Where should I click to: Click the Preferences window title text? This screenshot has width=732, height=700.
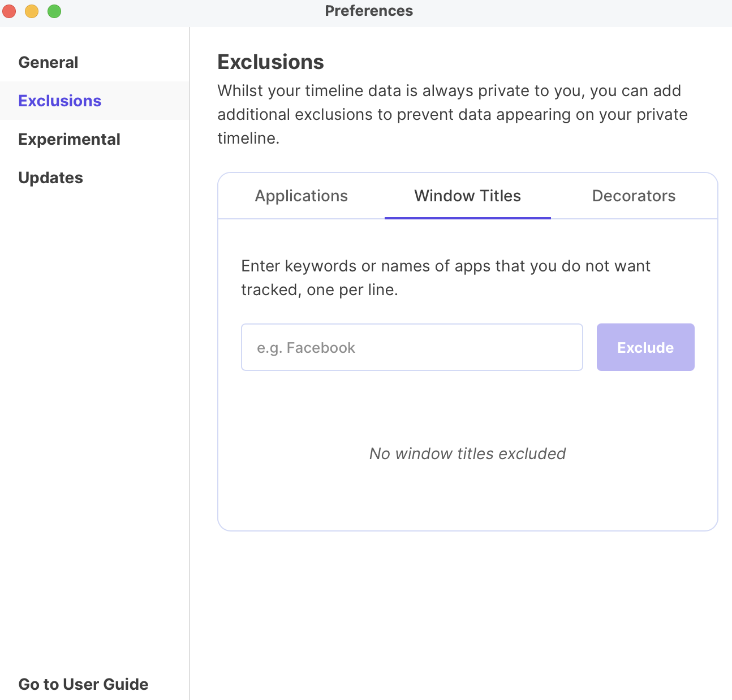coord(369,11)
